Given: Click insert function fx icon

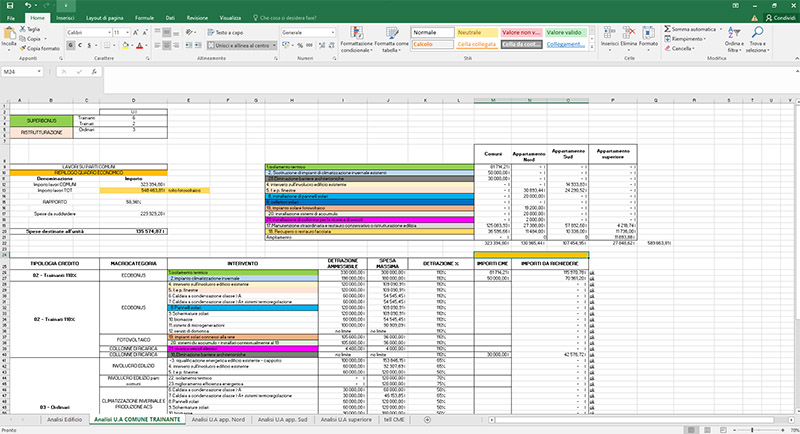Looking at the screenshot, I should point(94,72).
